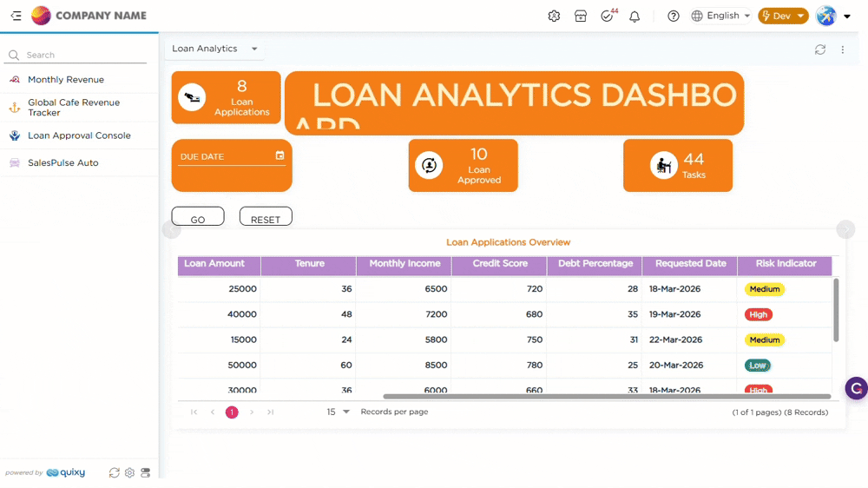Image resolution: width=868 pixels, height=488 pixels.
Task: Select Loan Approval Console in sidebar
Action: pyautogui.click(x=79, y=135)
